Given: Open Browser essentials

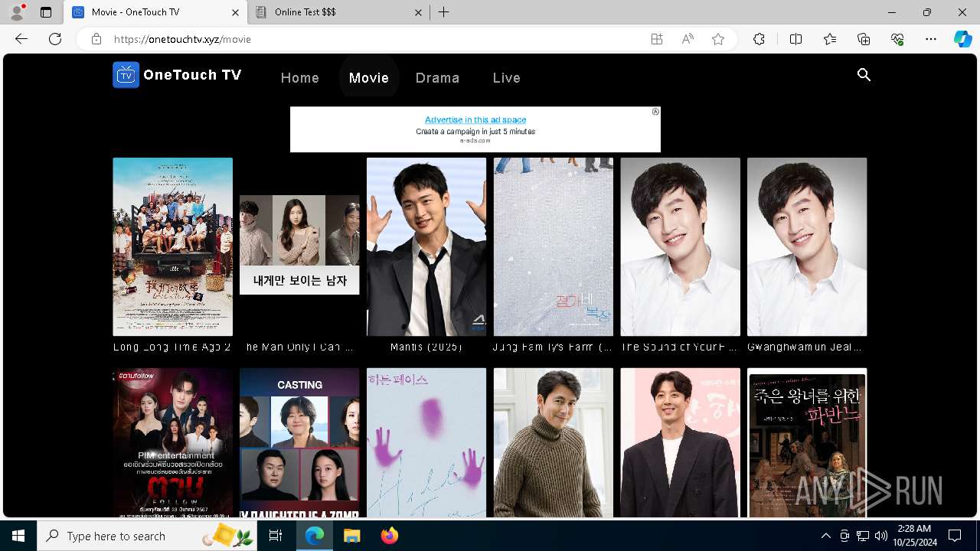Looking at the screenshot, I should click(x=897, y=39).
